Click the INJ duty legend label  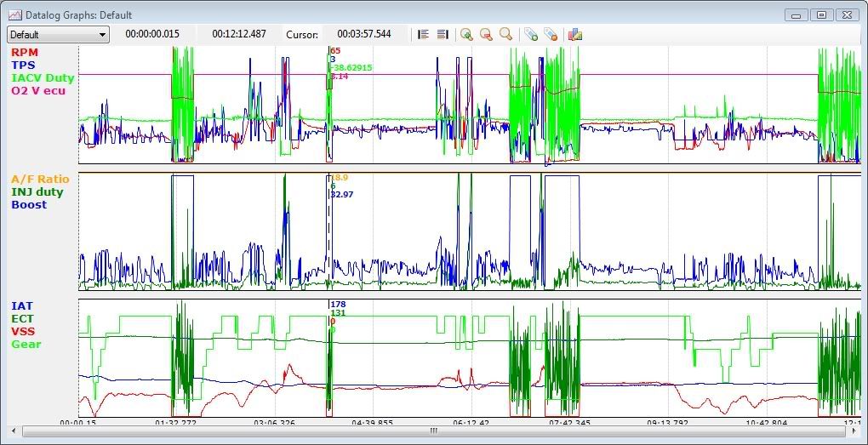pyautogui.click(x=37, y=192)
